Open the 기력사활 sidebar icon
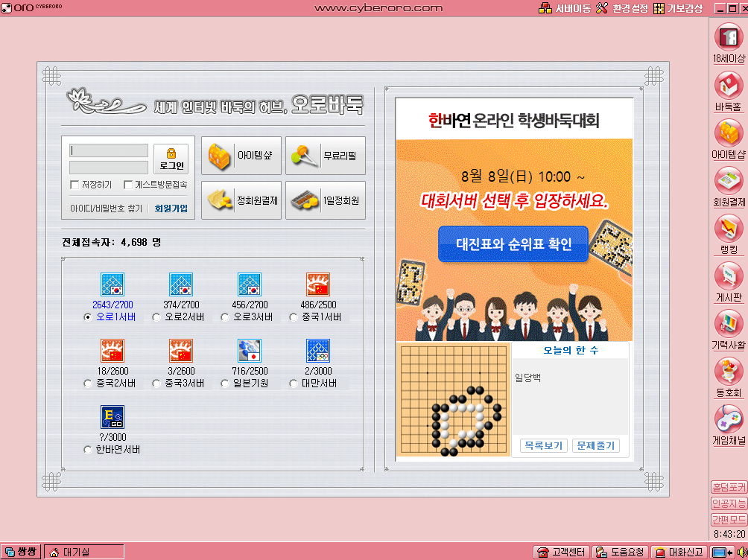The width and height of the screenshot is (748, 560). pyautogui.click(x=729, y=324)
